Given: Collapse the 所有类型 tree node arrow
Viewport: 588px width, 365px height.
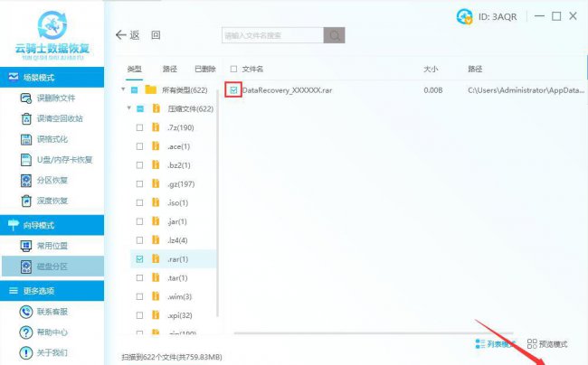Looking at the screenshot, I should (x=123, y=89).
